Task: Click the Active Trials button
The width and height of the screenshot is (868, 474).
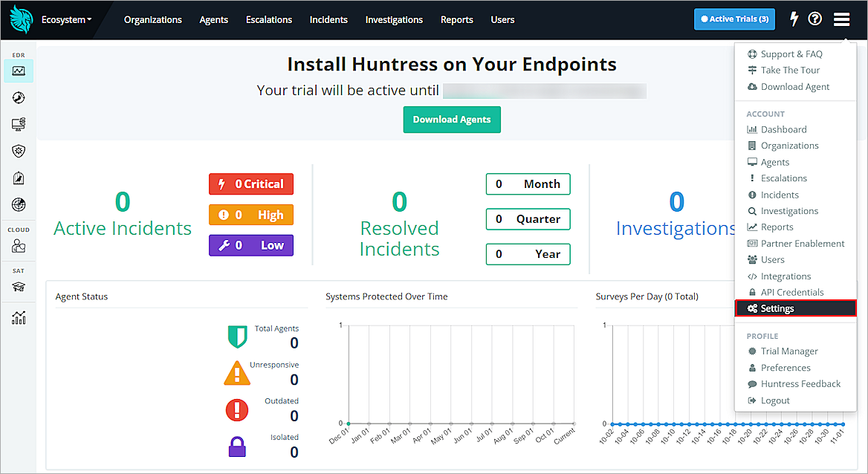Action: (x=734, y=19)
